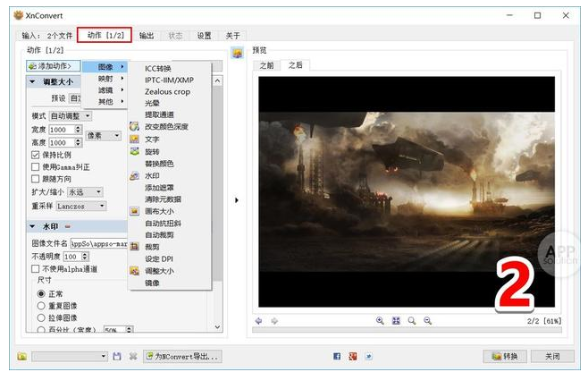Click the zoom in magnifier icon below preview
The height and width of the screenshot is (372, 588).
click(x=380, y=320)
